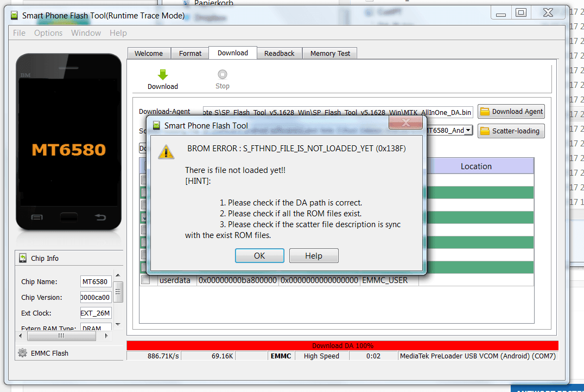Click the Ext Clock field showing EXT_26M

pyautogui.click(x=96, y=313)
